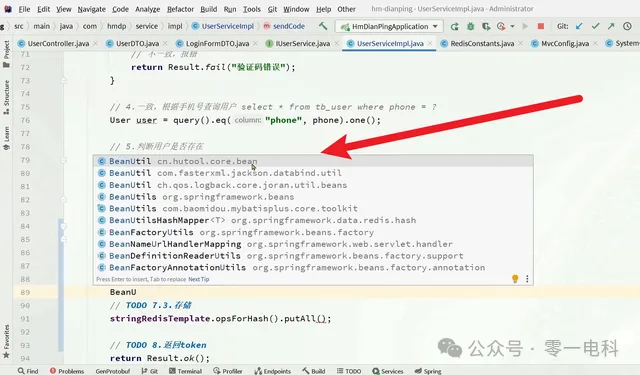Viewport: 640px width, 375px height.
Task: Click the Next Tip link
Action: coord(198,280)
